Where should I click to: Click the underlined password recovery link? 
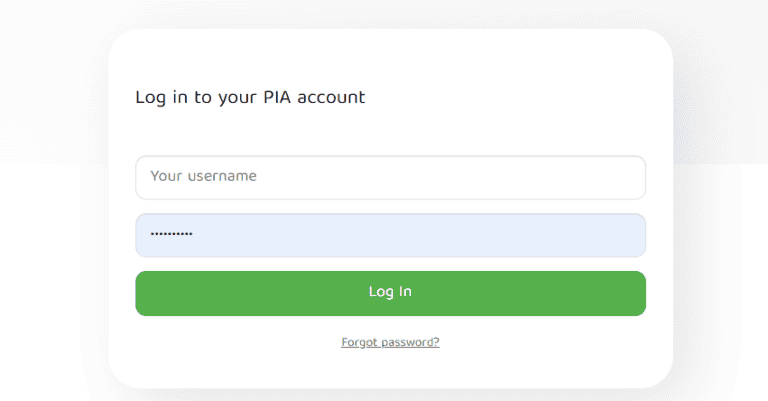pos(390,342)
